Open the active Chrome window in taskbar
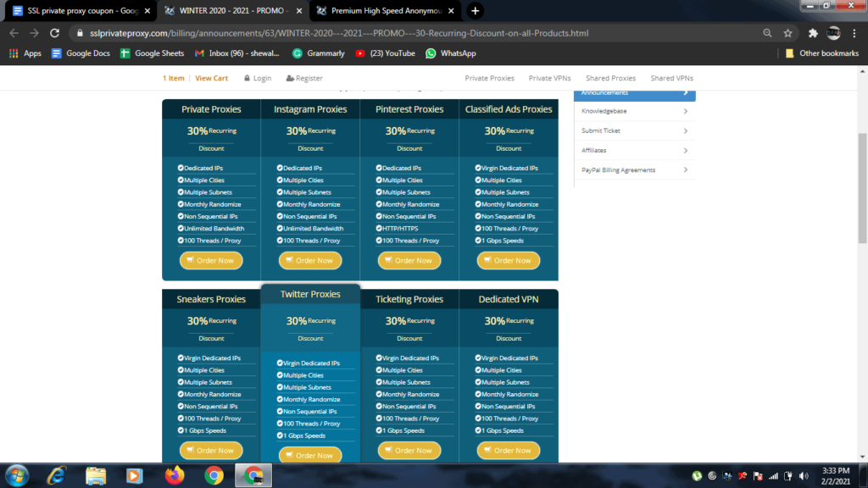The width and height of the screenshot is (868, 488). click(x=253, y=476)
